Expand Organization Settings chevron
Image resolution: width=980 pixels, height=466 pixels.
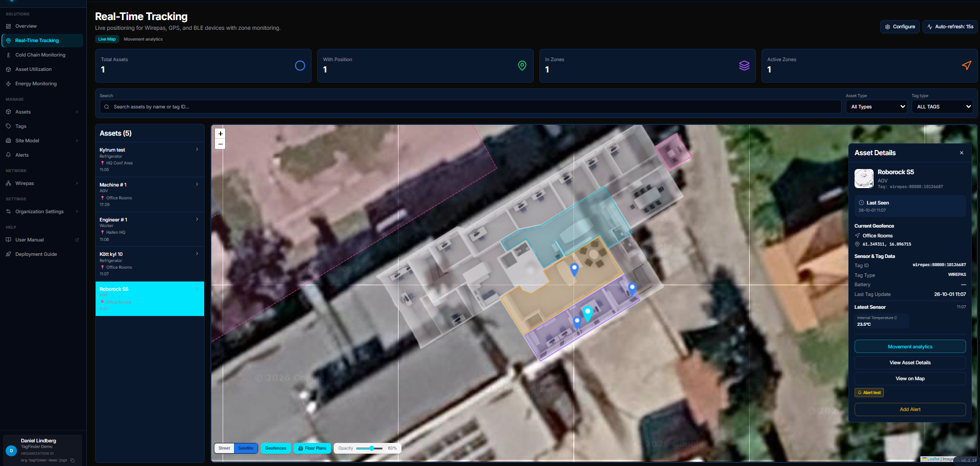(x=77, y=212)
